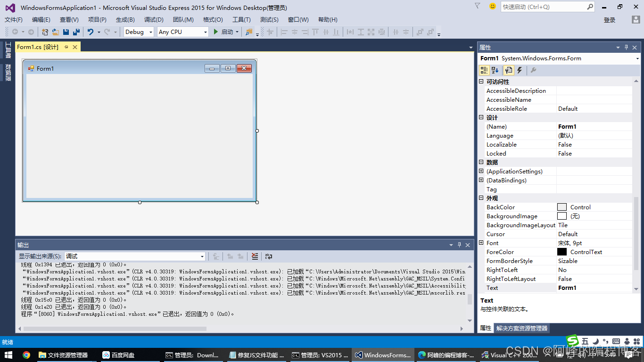Image resolution: width=644 pixels, height=362 pixels.
Task: Open the 编辑(E) menu
Action: click(x=41, y=19)
